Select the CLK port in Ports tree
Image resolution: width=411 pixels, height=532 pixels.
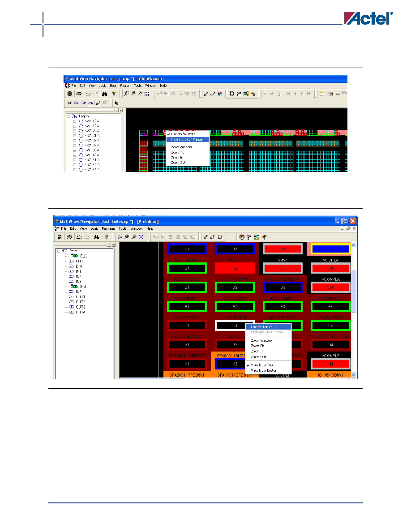tap(83, 256)
